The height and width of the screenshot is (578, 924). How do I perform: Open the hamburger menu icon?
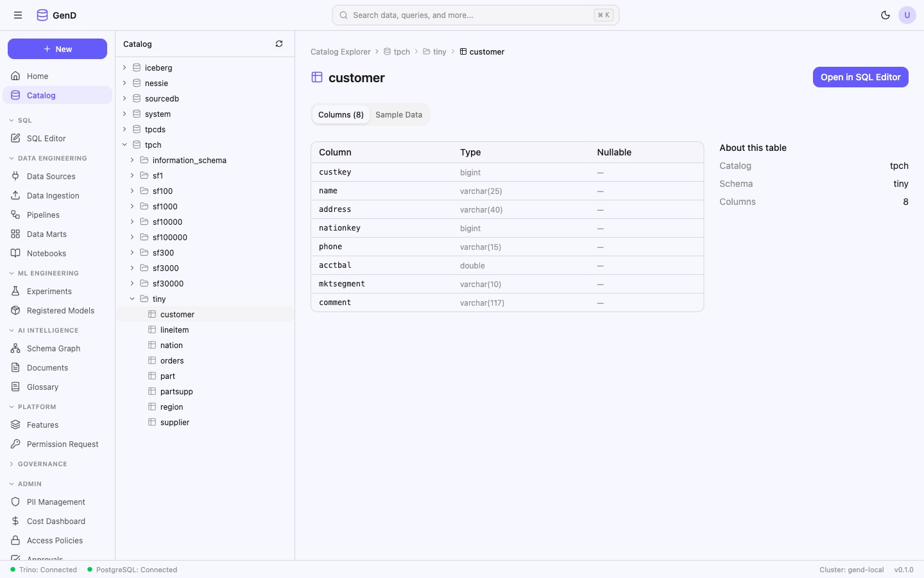click(x=18, y=15)
